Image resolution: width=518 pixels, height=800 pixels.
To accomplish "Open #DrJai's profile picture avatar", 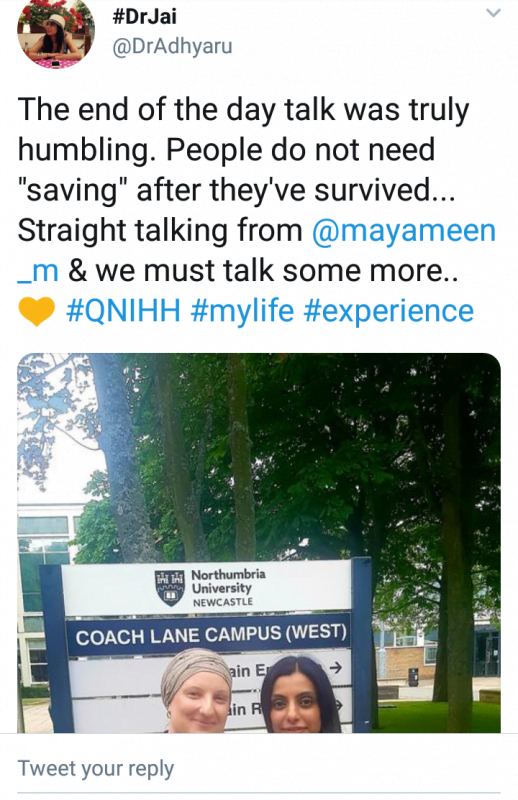I will [x=56, y=33].
